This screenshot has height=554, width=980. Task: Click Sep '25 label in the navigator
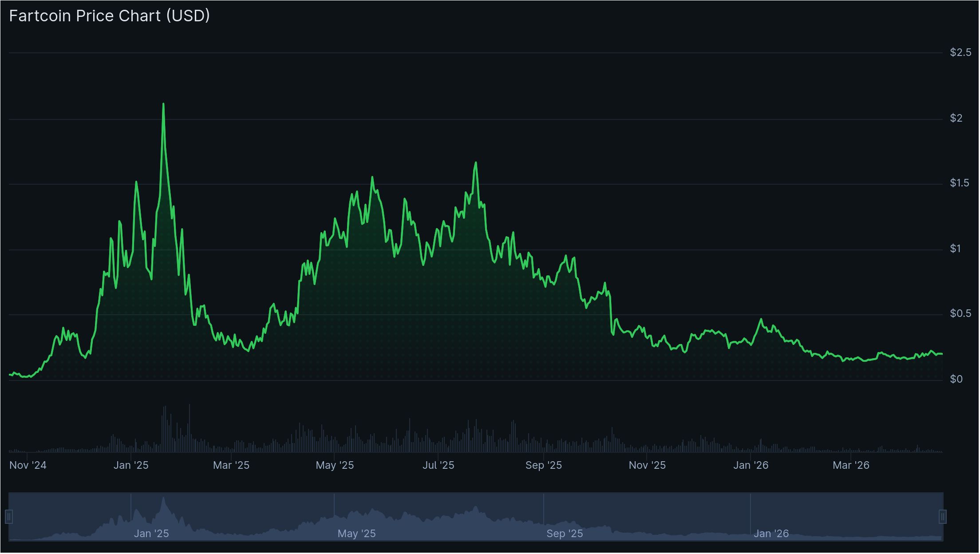[x=565, y=534]
